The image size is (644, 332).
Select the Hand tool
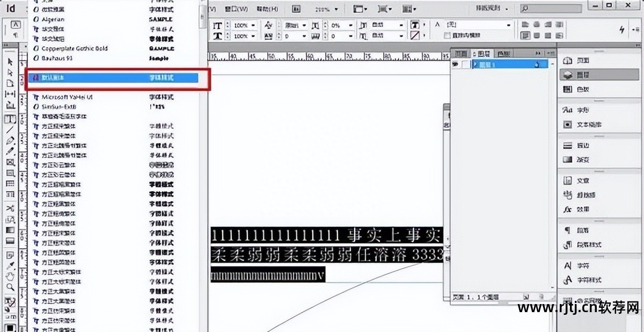tap(10, 276)
